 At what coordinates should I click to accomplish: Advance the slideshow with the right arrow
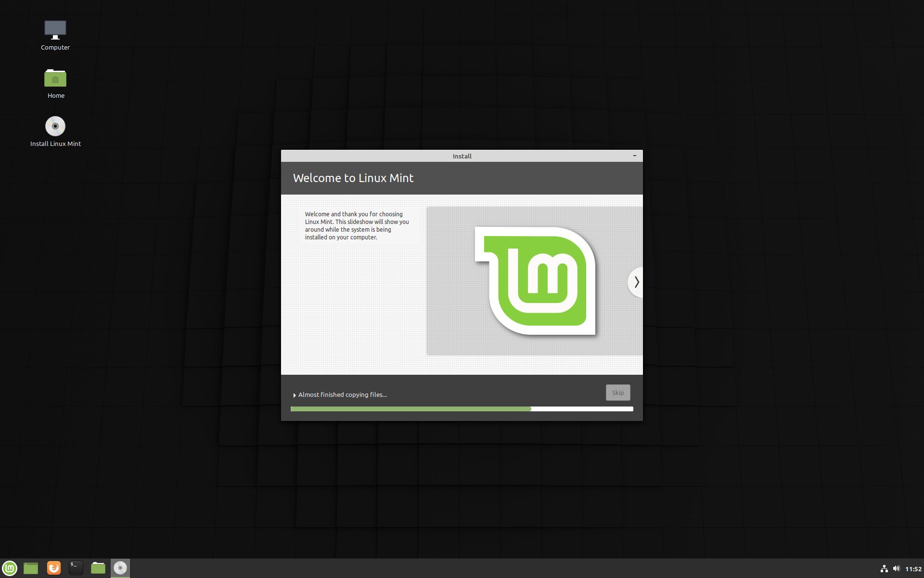tap(636, 282)
